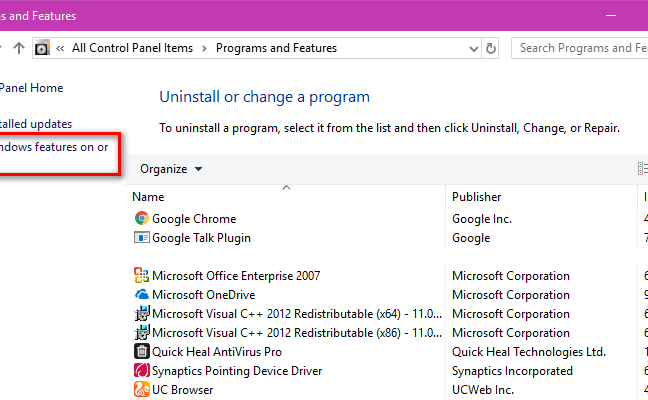This screenshot has width=648, height=400.
Task: Minimize the Programs and Features window
Action: tap(611, 16)
